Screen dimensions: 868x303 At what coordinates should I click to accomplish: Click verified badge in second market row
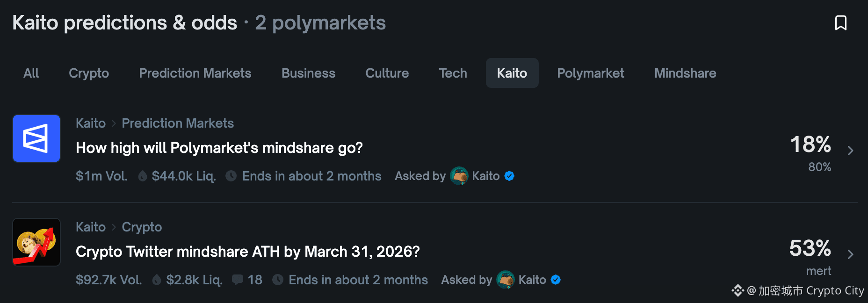tap(556, 280)
